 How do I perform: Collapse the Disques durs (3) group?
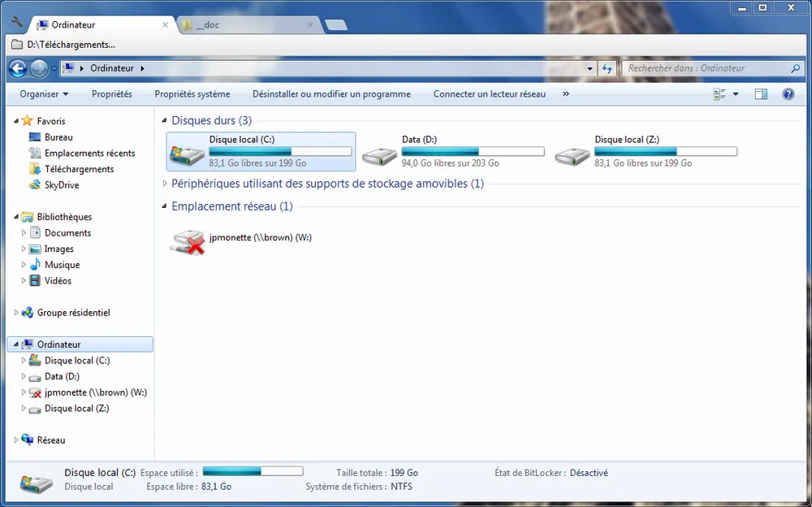coord(164,120)
